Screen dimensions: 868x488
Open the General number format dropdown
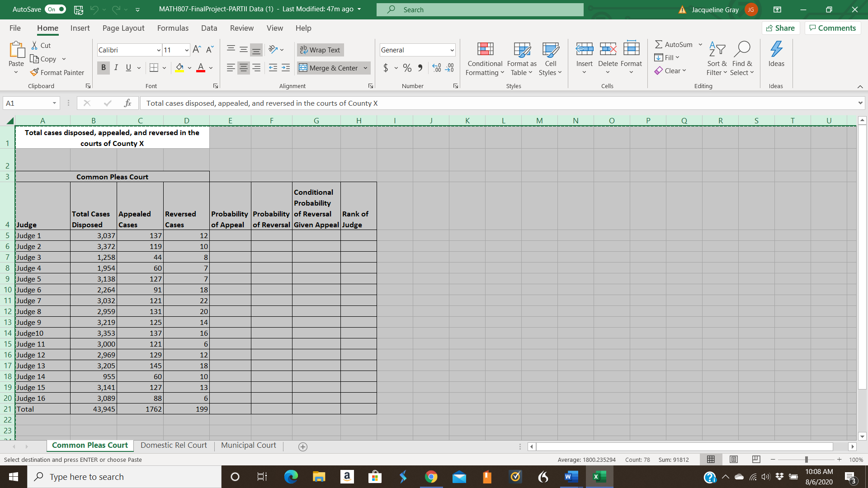452,50
